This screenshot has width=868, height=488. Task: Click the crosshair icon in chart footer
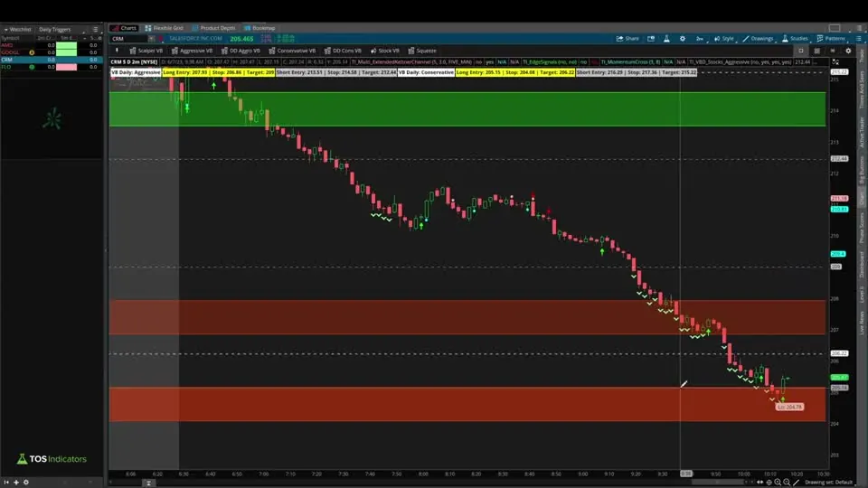(x=769, y=483)
